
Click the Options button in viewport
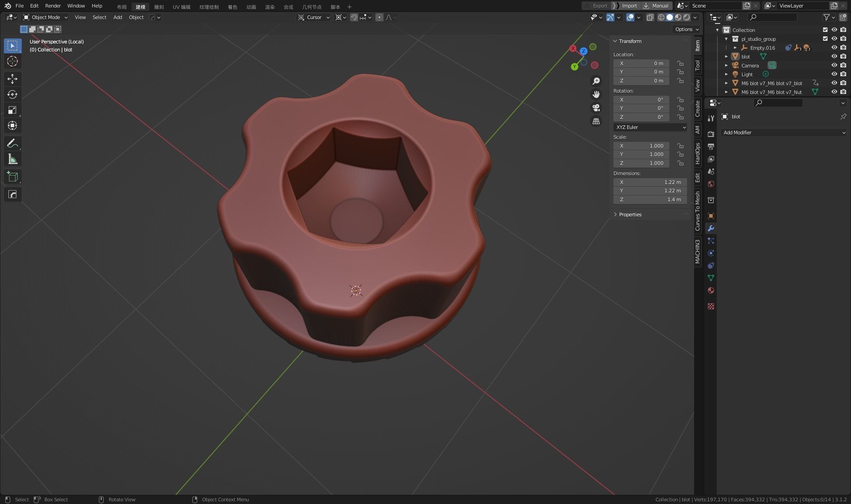(687, 29)
